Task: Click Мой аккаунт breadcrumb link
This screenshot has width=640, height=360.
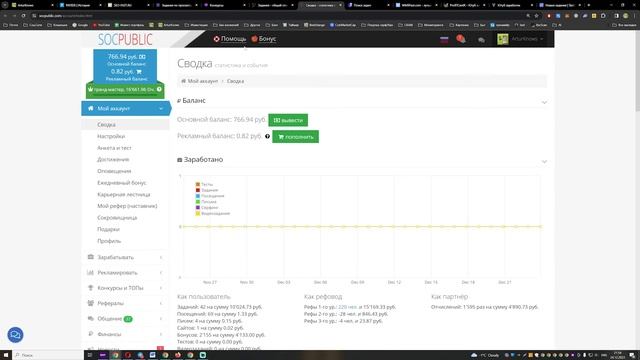Action: pyautogui.click(x=203, y=81)
